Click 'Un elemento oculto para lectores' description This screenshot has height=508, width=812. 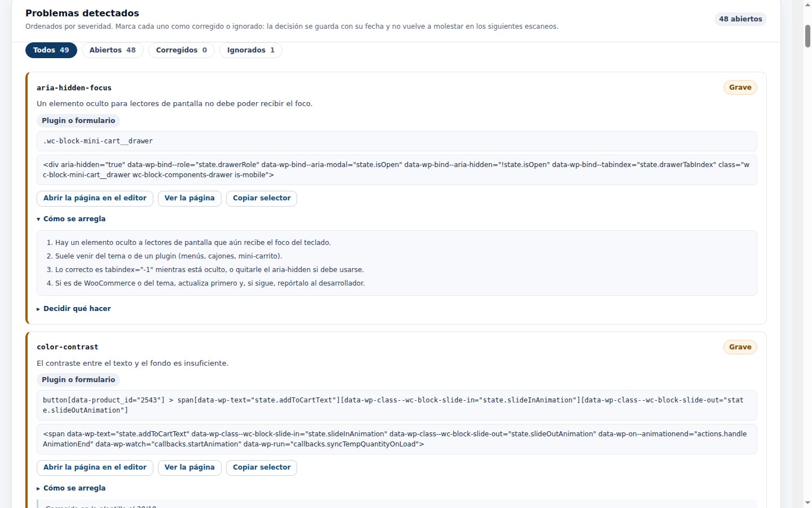(175, 104)
